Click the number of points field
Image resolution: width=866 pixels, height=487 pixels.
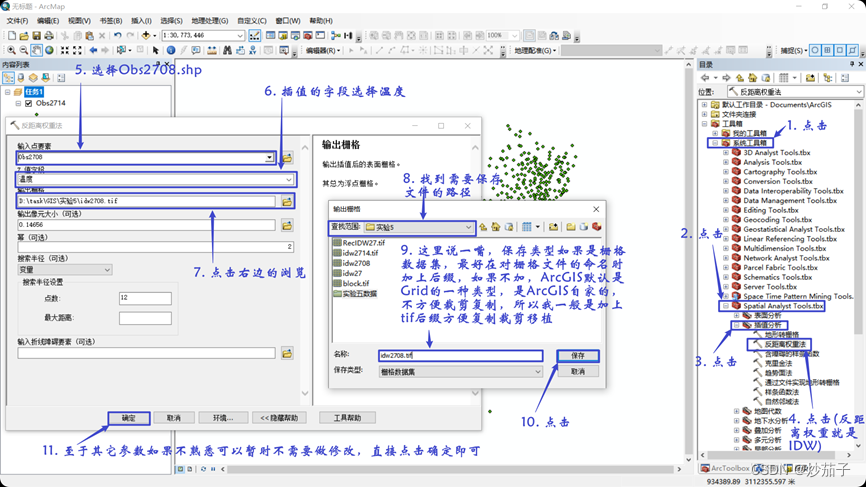click(145, 298)
